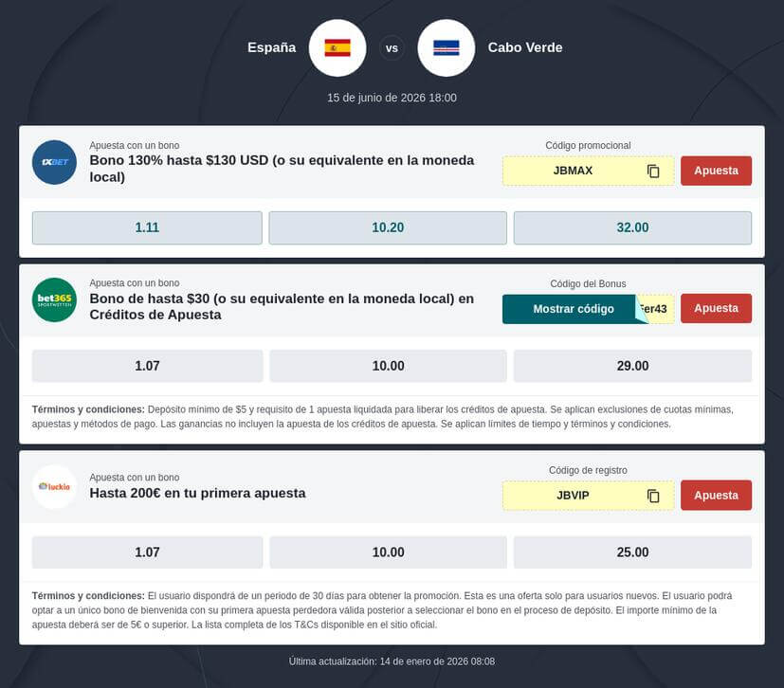Click the JBMAX promo code field
Viewport: 784px width, 688px height.
pos(574,172)
